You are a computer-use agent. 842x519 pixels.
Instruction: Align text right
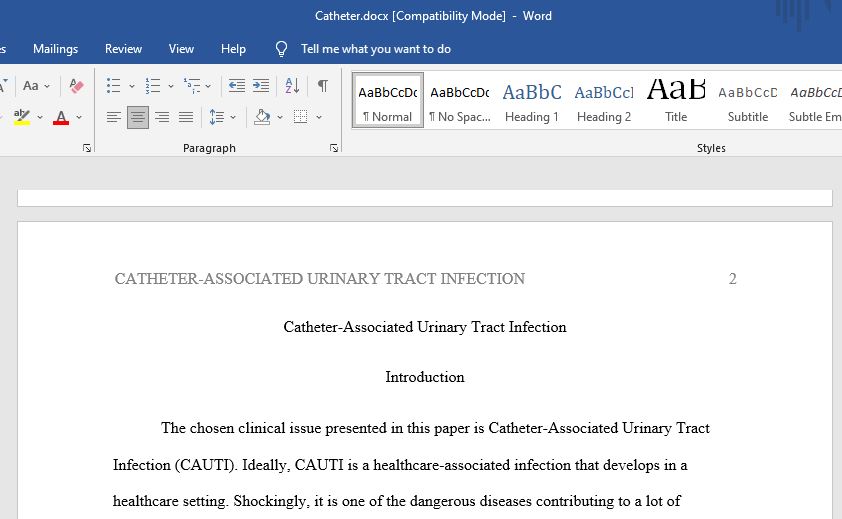tap(162, 117)
